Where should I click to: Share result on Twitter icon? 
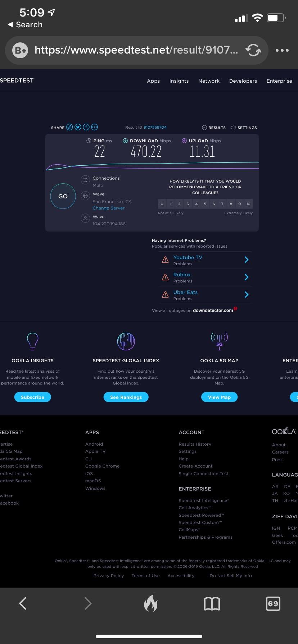(x=78, y=127)
